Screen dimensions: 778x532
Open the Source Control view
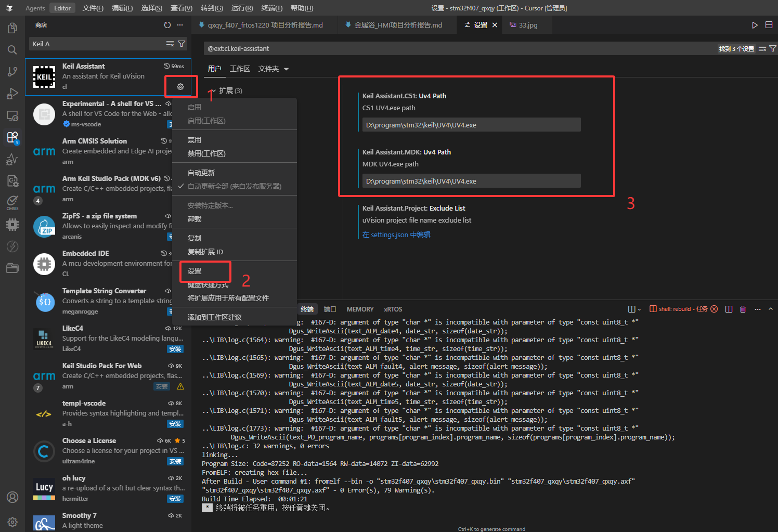point(12,72)
